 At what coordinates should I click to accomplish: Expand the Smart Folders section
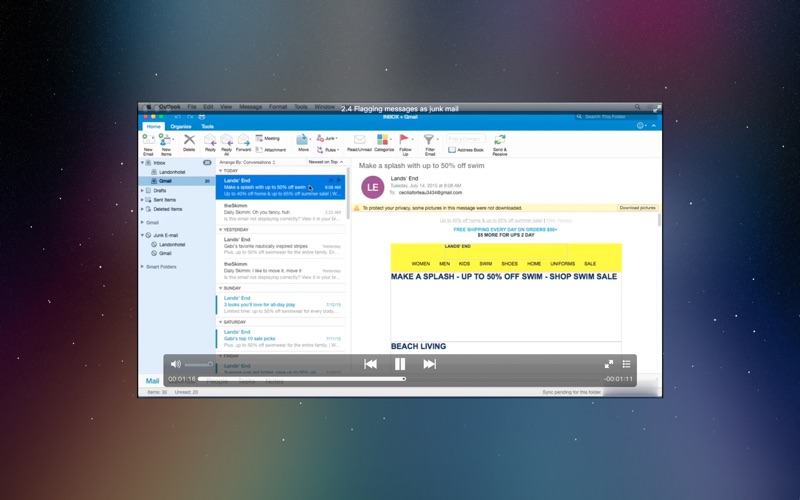pyautogui.click(x=142, y=266)
